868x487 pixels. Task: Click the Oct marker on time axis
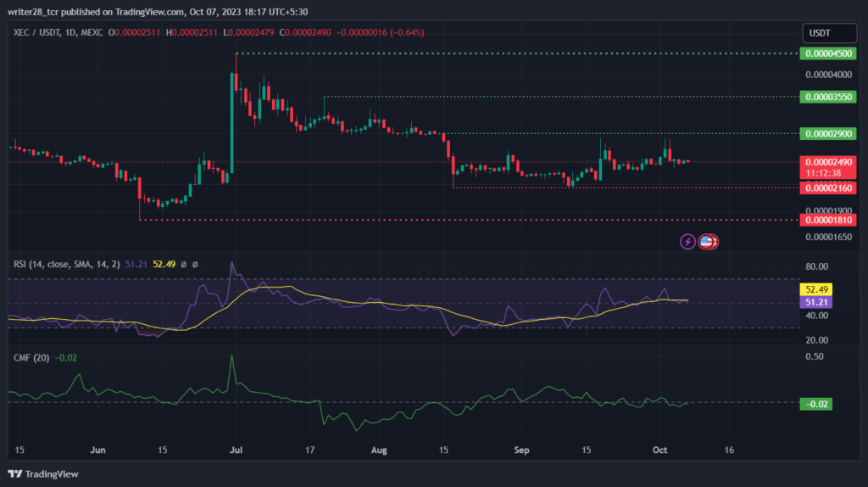coord(659,450)
